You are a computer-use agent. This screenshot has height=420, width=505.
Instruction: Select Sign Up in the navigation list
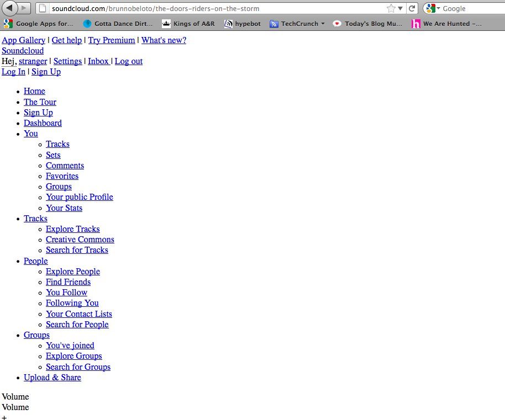pos(38,113)
